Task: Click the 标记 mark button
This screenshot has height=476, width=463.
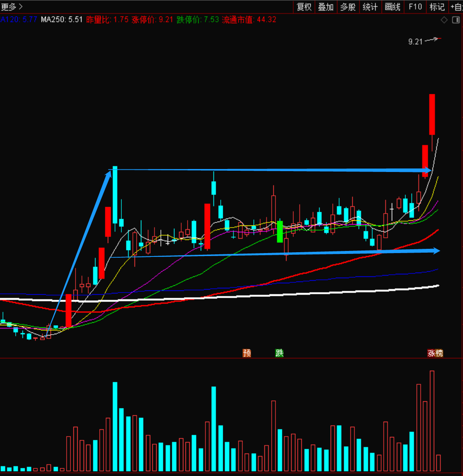Action: pyautogui.click(x=437, y=7)
